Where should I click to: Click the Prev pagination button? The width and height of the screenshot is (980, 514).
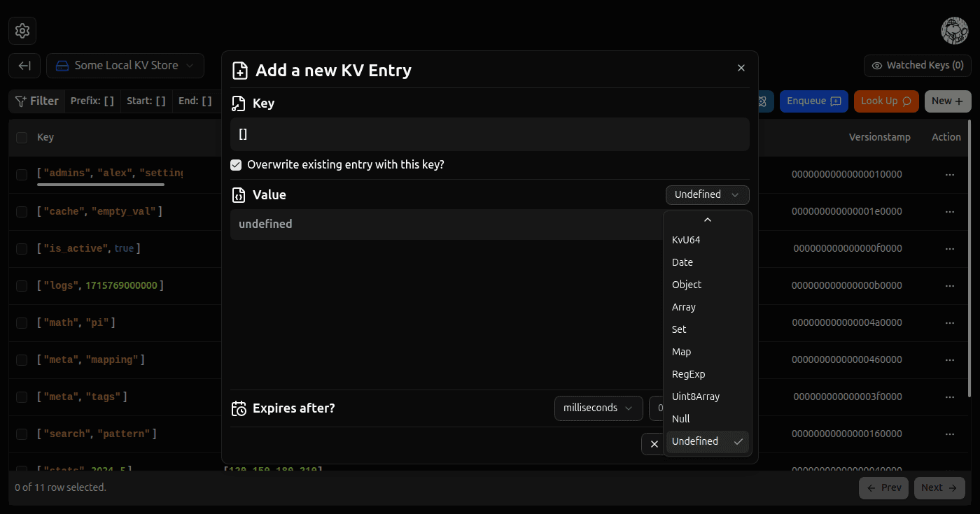pos(884,487)
